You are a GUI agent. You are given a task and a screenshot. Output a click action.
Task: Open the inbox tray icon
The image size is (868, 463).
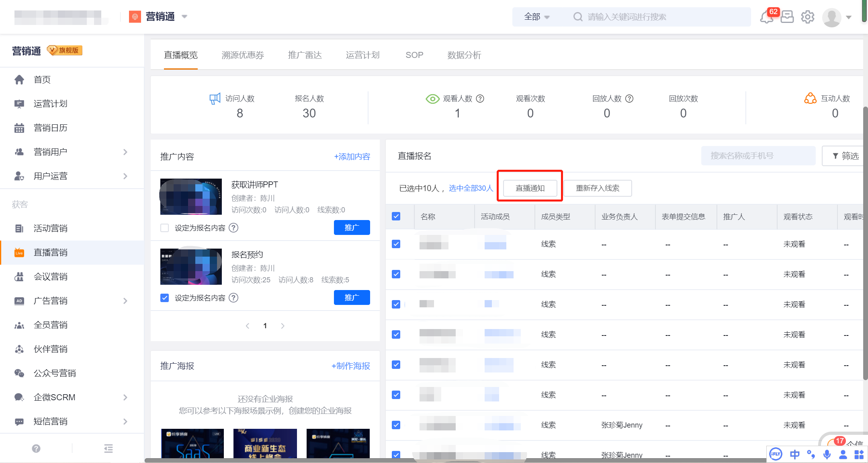pyautogui.click(x=787, y=17)
